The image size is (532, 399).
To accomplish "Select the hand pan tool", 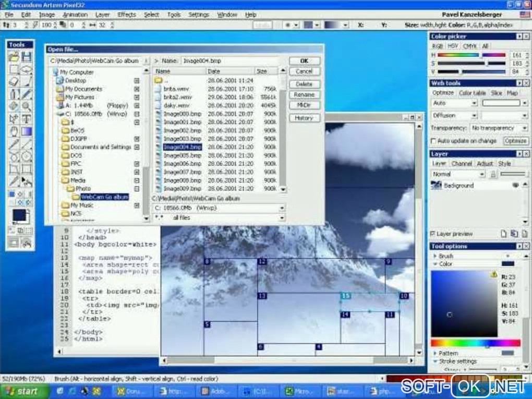I will click(x=14, y=131).
